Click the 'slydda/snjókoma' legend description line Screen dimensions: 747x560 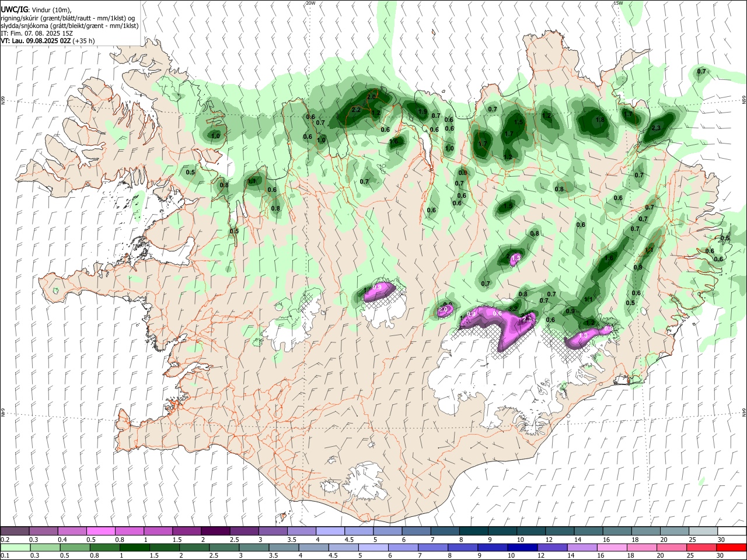pos(69,26)
